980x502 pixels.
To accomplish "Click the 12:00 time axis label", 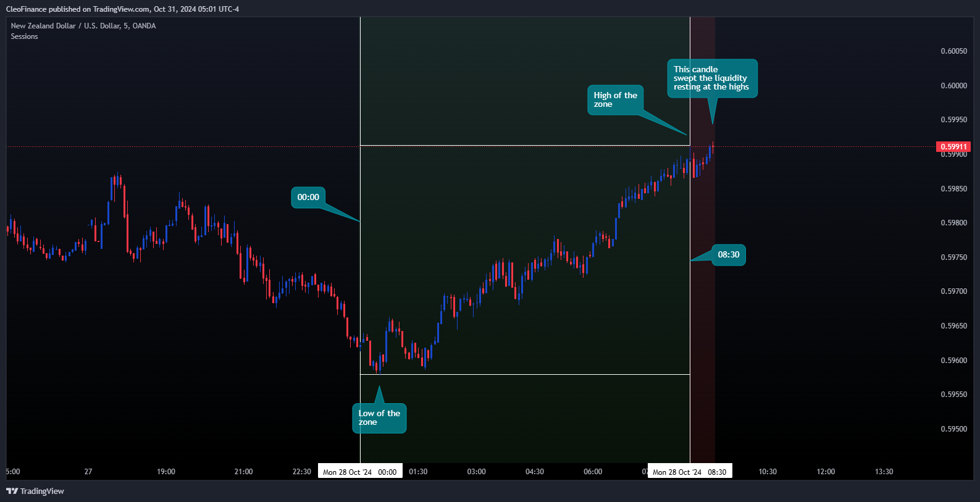I will (x=826, y=472).
